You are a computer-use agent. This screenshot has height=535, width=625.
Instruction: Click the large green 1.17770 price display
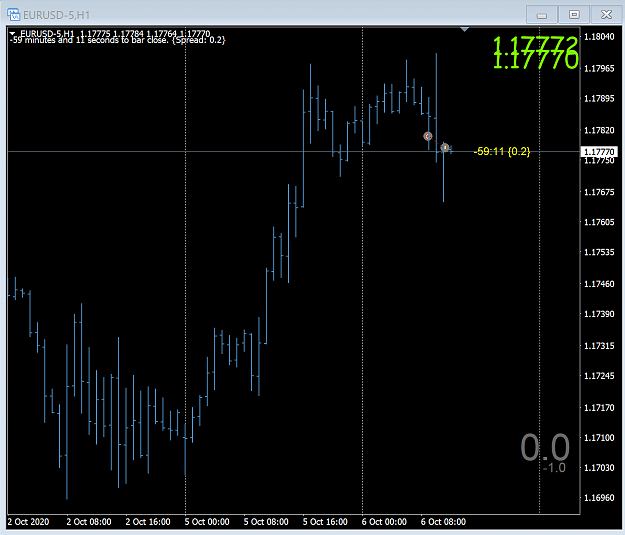click(535, 59)
